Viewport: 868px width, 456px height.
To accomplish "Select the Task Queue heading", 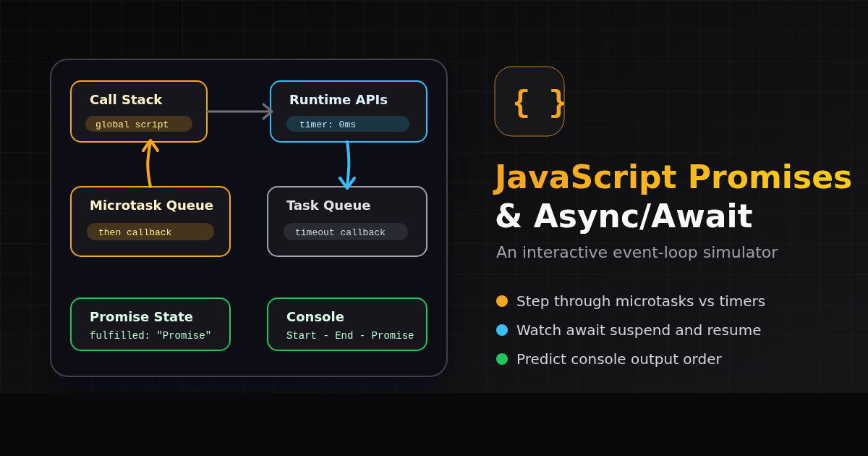I will 328,205.
